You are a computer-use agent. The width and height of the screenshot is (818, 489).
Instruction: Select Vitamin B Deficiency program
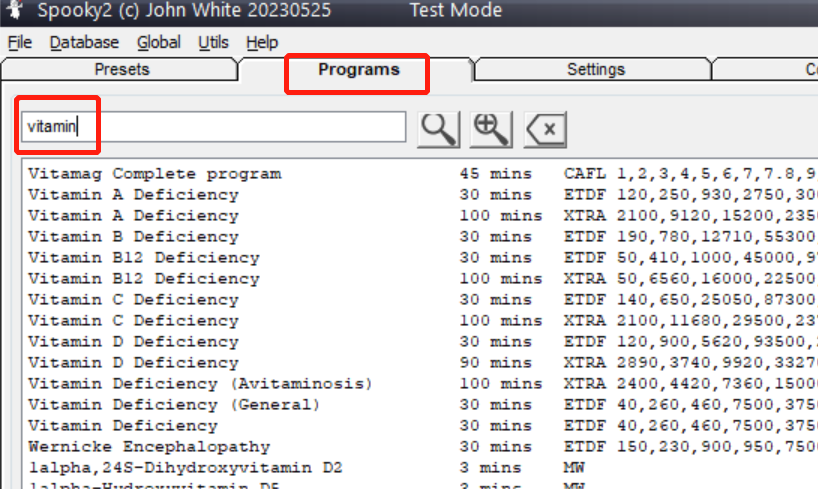[x=133, y=237]
